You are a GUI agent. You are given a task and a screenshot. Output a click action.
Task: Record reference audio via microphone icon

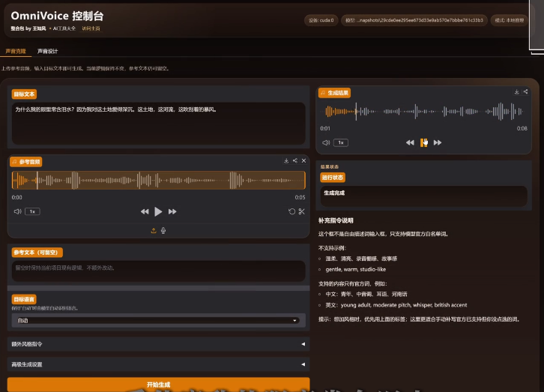[163, 231]
